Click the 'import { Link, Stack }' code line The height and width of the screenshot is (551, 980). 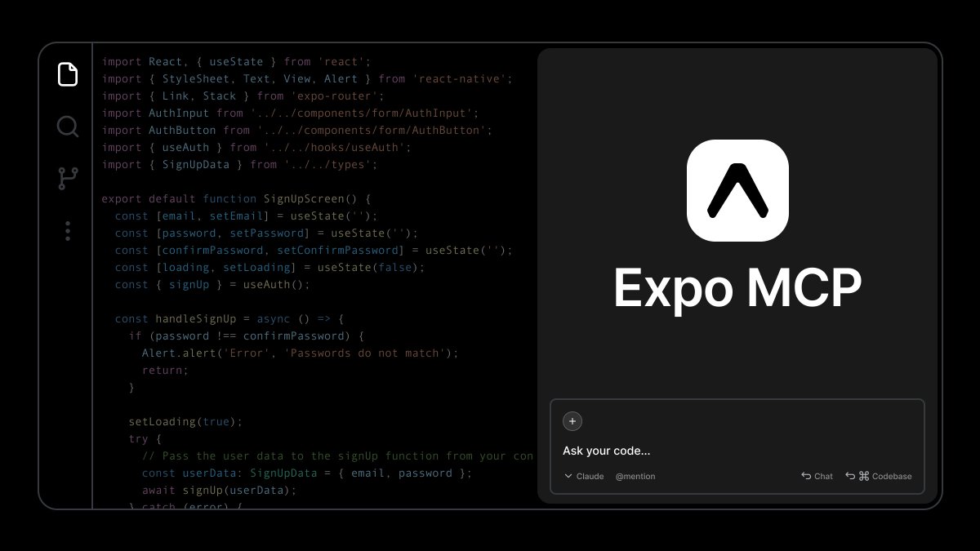coord(243,96)
